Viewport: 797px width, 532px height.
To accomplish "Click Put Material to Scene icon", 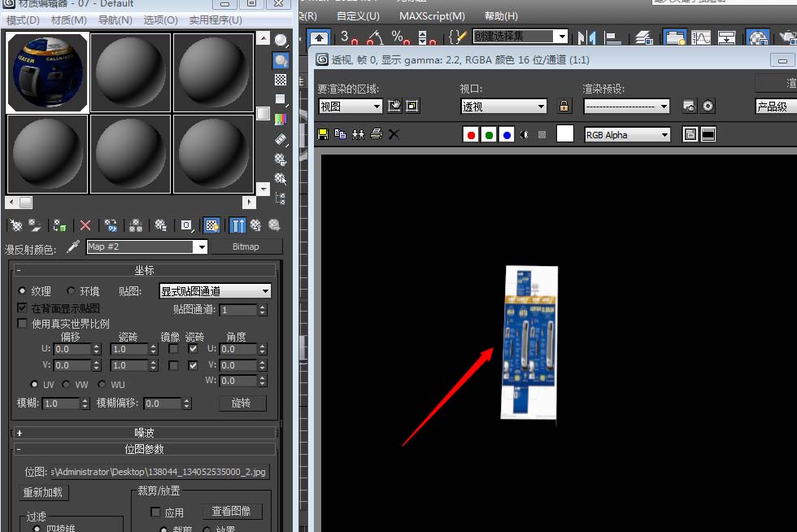I will point(34,225).
